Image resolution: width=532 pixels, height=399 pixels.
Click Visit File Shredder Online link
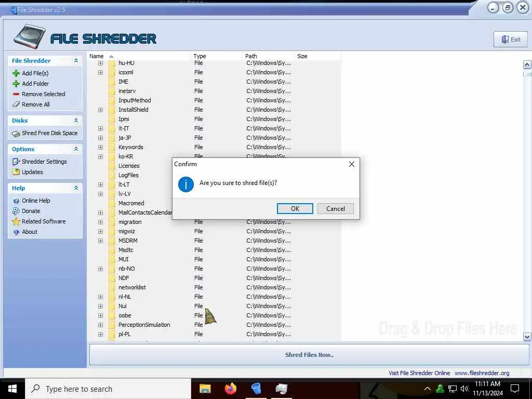point(419,373)
